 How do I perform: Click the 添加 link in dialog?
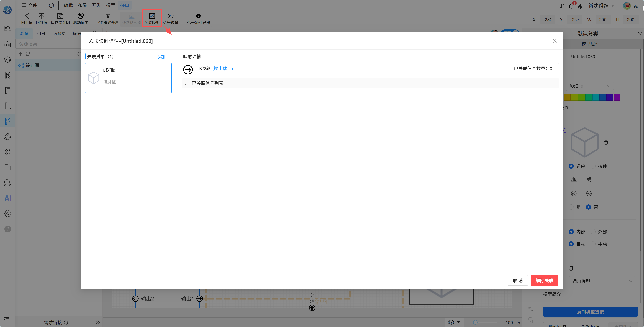pyautogui.click(x=161, y=56)
